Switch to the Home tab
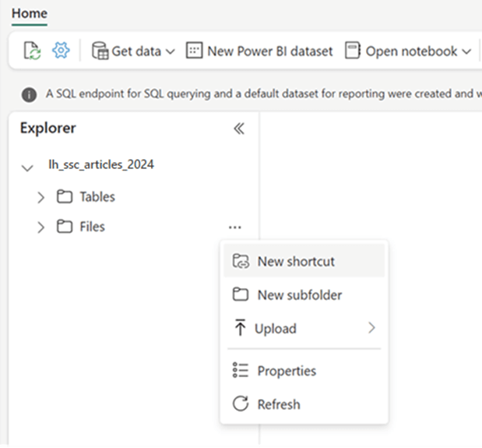This screenshot has height=448, width=482. [x=29, y=13]
